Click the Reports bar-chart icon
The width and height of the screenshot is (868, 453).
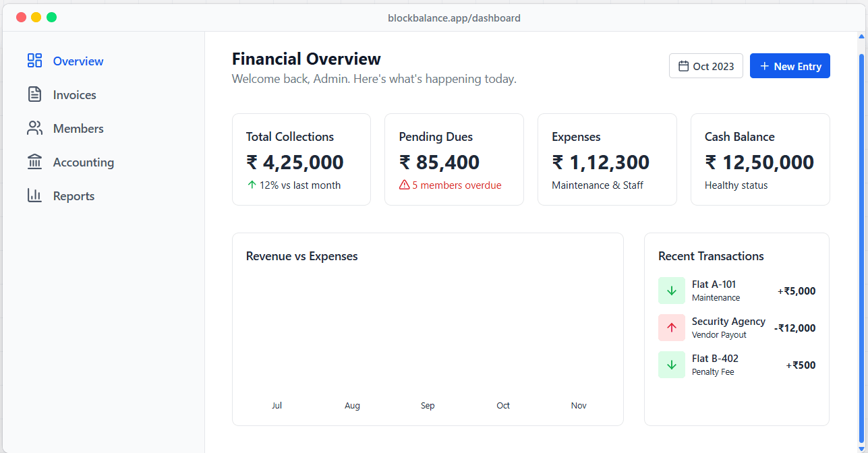tap(35, 195)
